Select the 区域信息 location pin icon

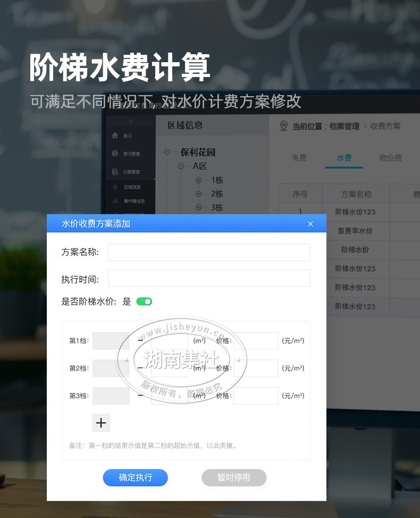click(115, 188)
